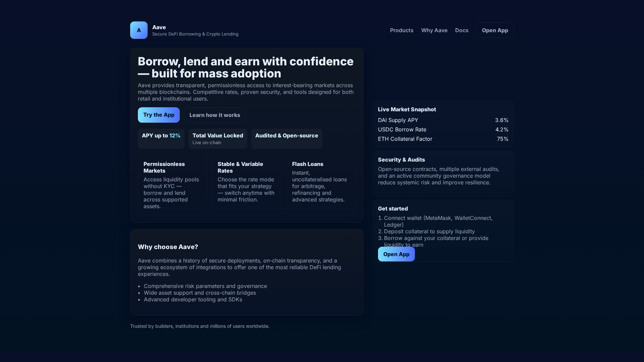Click 'Comprehensive risk parameters and governance' bullet

pos(205,286)
